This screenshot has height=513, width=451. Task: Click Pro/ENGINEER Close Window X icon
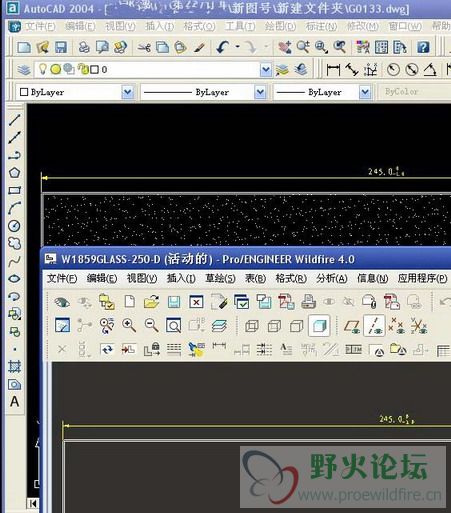coord(196,302)
